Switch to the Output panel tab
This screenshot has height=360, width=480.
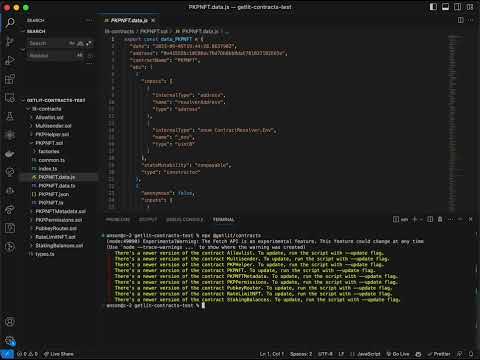tap(148, 220)
